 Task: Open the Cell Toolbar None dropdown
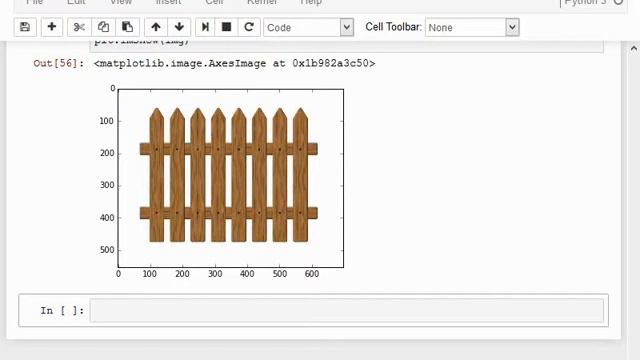472,27
